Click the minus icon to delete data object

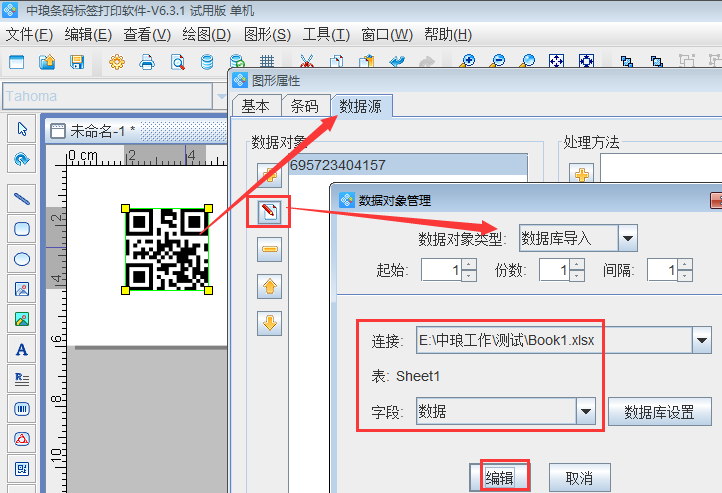[269, 249]
